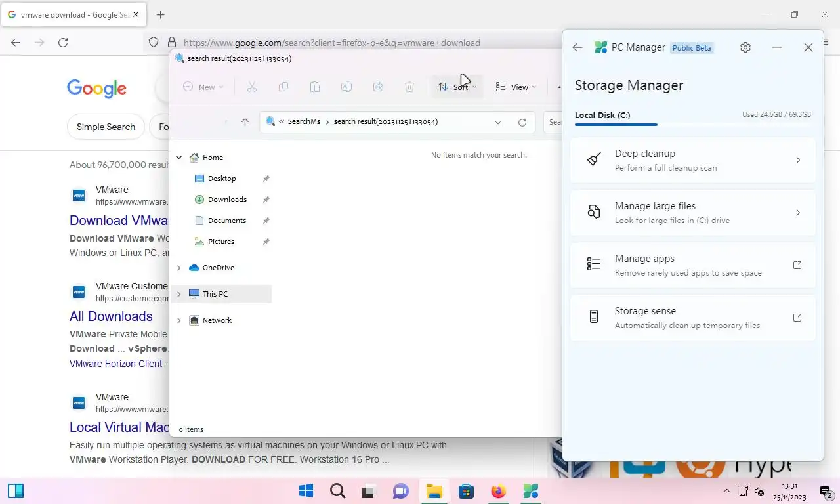Viewport: 840px width, 504px height.
Task: Open PC Manager taskbar icon
Action: click(x=530, y=491)
